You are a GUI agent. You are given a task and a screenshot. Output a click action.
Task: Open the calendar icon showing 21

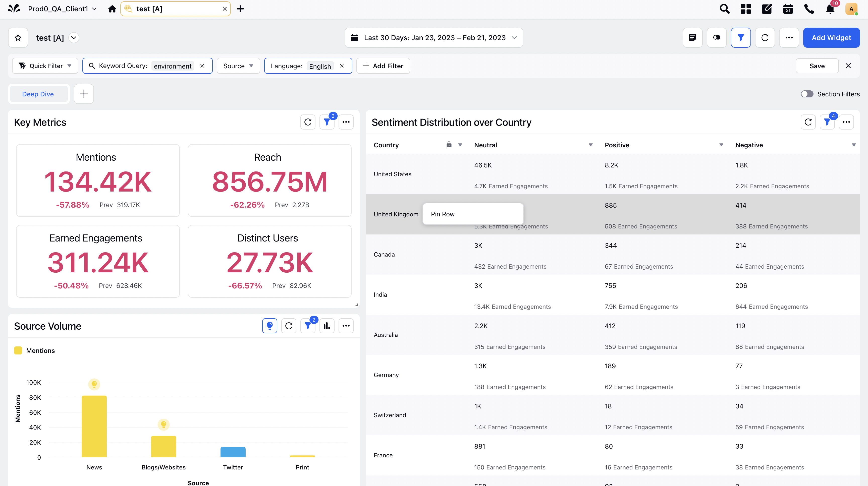pyautogui.click(x=788, y=9)
